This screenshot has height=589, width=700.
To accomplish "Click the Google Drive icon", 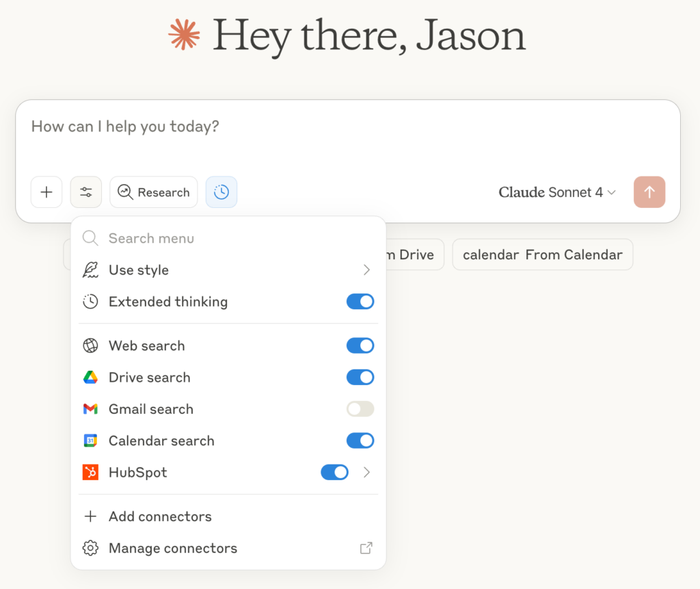I will 90,377.
